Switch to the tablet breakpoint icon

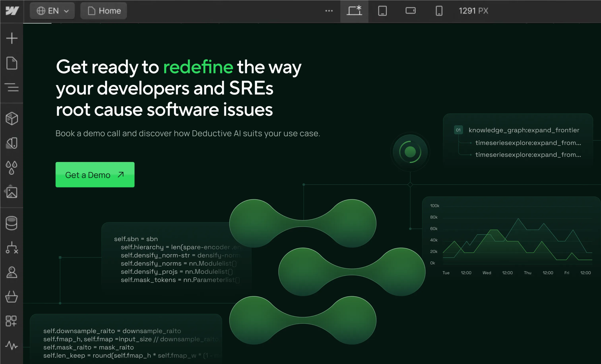click(382, 11)
